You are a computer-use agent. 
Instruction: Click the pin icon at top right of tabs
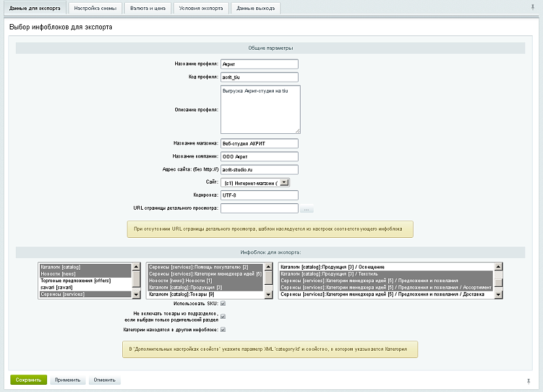click(533, 8)
